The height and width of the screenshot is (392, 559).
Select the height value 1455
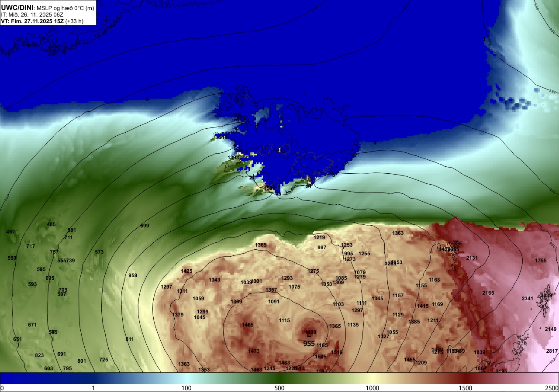(x=410, y=360)
